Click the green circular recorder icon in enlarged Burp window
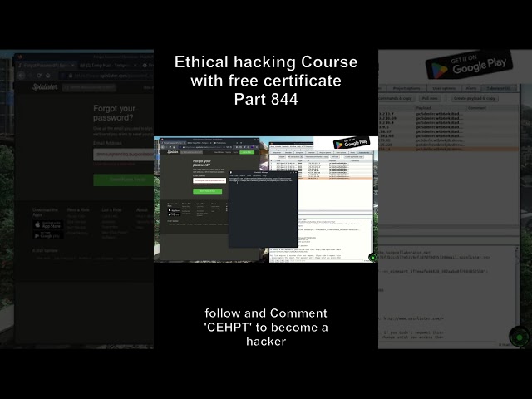 point(519,337)
